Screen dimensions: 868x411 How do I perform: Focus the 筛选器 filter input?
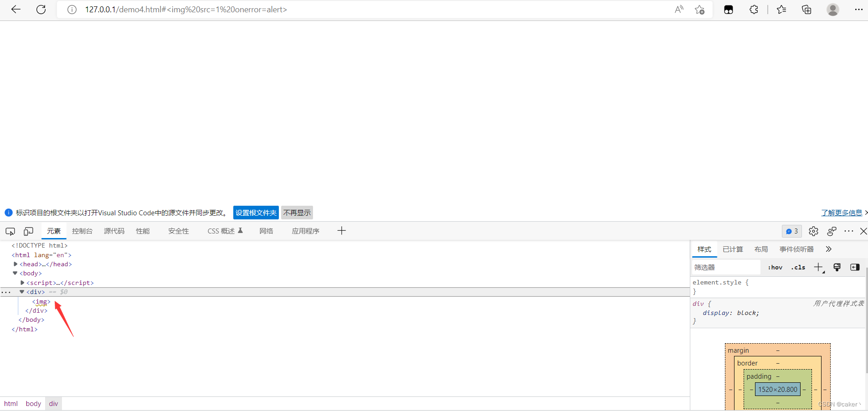(x=726, y=268)
